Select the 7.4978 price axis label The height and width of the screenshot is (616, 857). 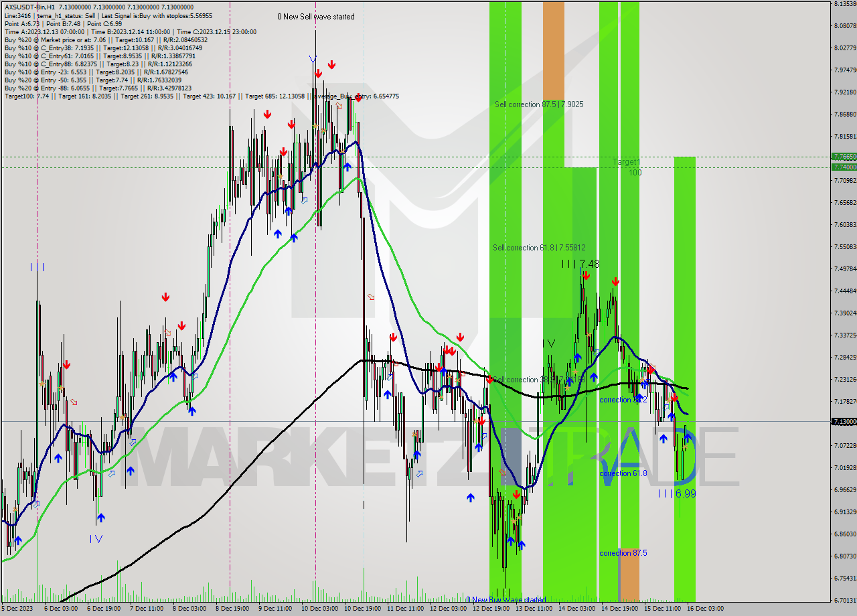(x=846, y=268)
